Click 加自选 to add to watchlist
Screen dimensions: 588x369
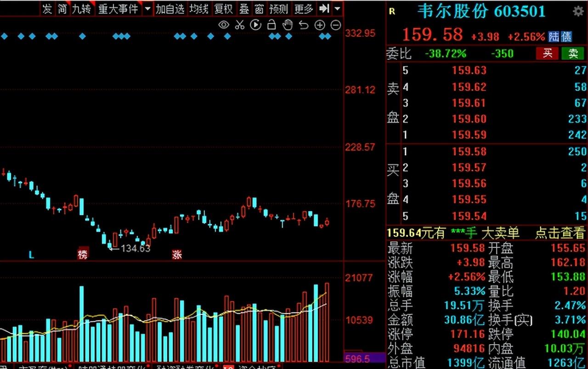click(170, 8)
